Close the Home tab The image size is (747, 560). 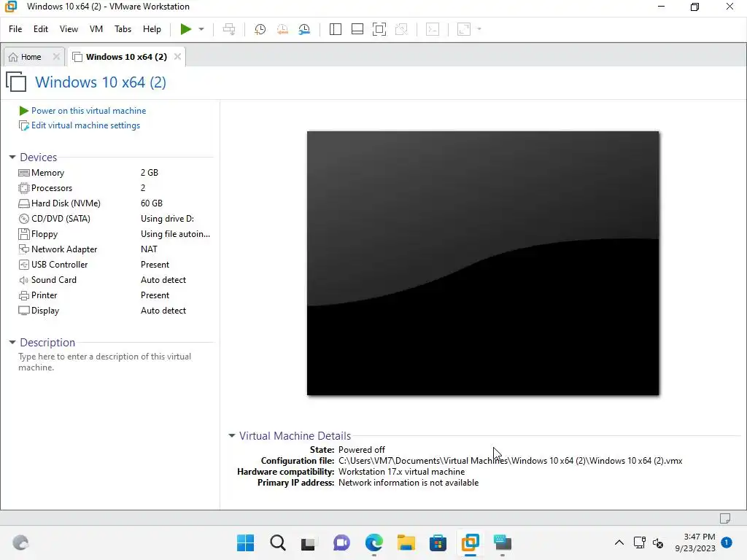[x=56, y=57]
